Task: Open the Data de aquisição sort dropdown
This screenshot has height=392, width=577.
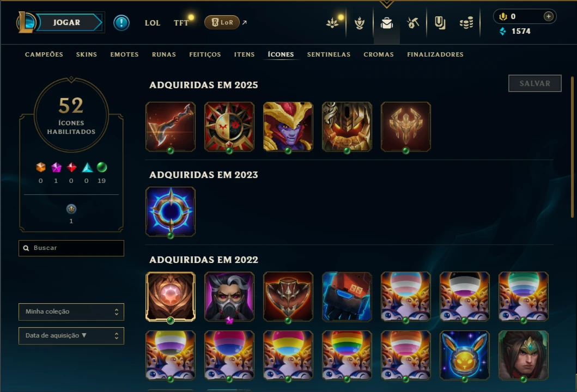Action: coord(71,336)
